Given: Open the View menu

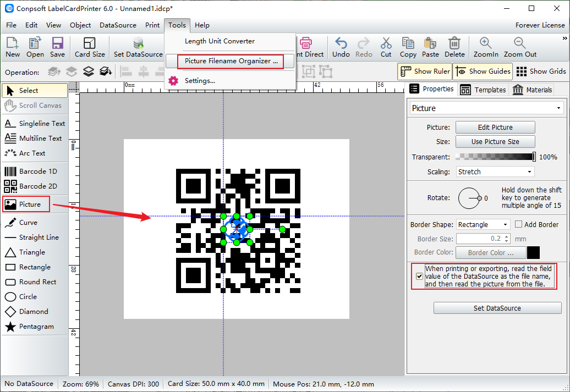Looking at the screenshot, I should click(53, 25).
